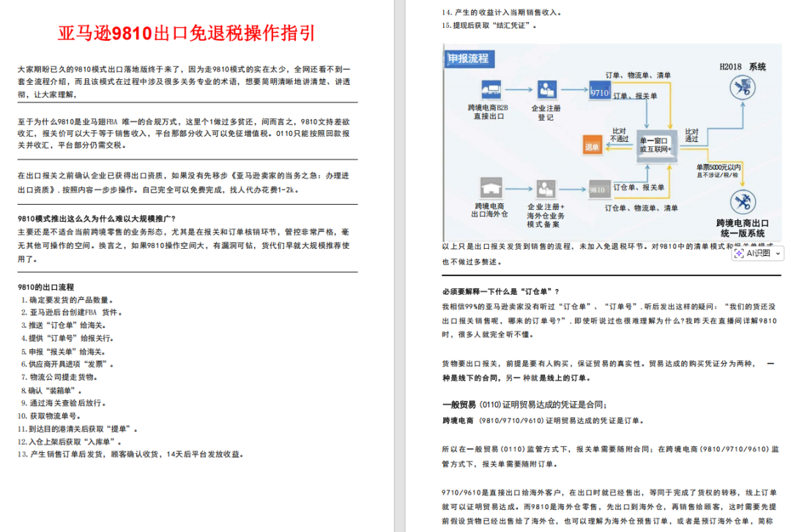Click the red title 亚马逊9810出口免退税操作指引
Screen dimensions: 791x532
click(187, 31)
